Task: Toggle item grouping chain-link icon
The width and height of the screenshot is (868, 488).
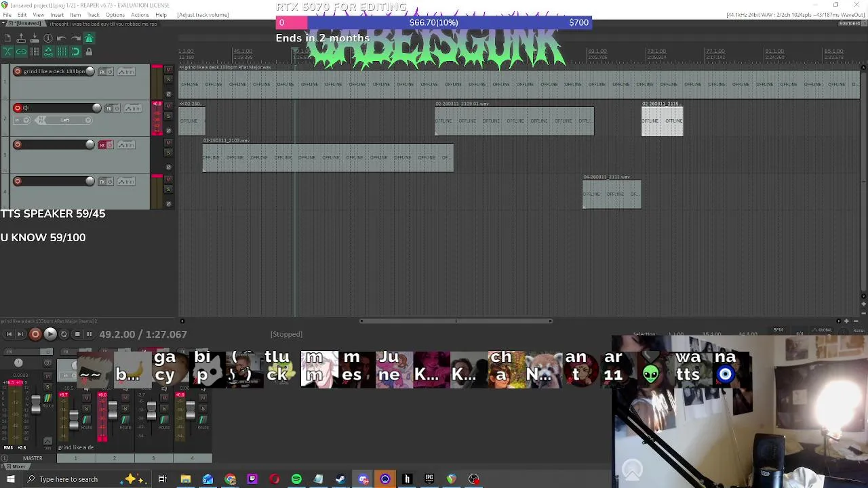Action: pos(21,52)
